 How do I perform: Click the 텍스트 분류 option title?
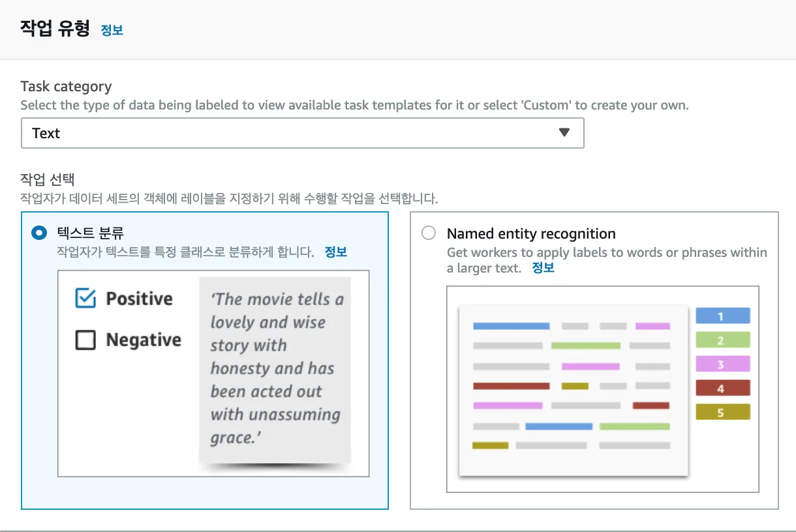point(90,233)
